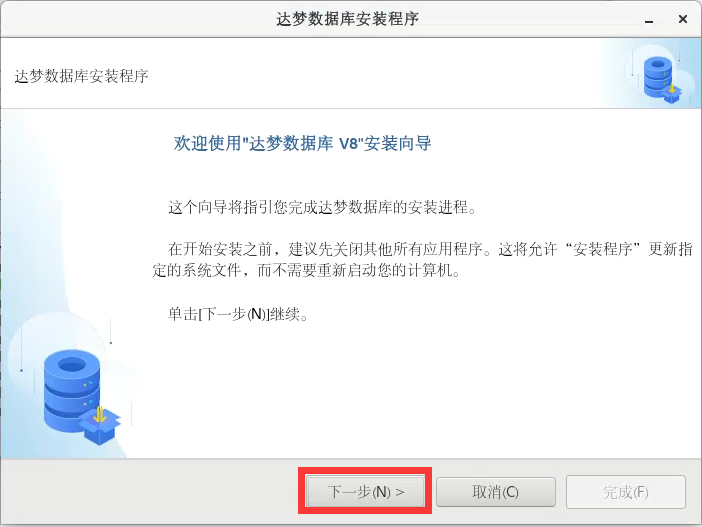Click the yellow download-arrow box beside the large database

(x=100, y=424)
